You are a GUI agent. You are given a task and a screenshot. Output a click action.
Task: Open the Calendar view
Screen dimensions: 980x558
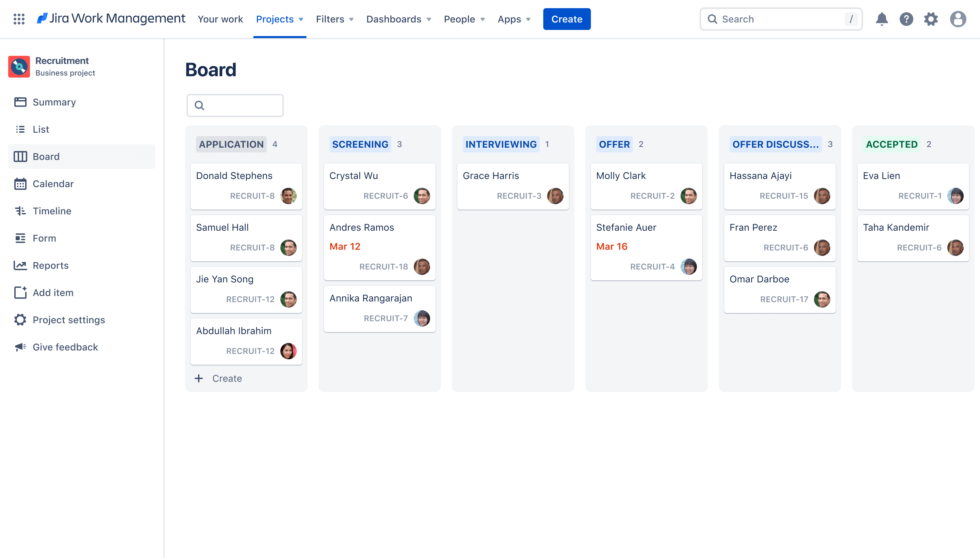tap(52, 183)
